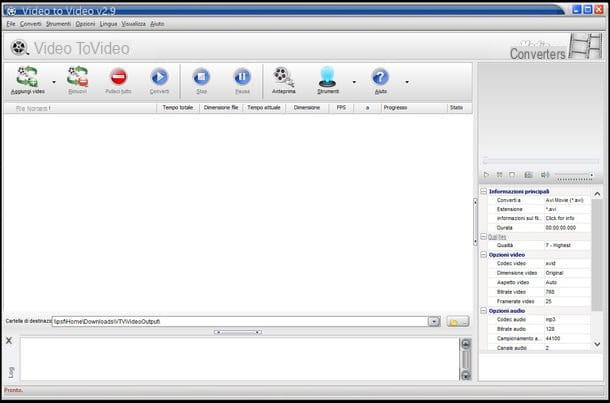Click the red Pulisci tutto icon
The height and width of the screenshot is (403, 610).
[119, 77]
